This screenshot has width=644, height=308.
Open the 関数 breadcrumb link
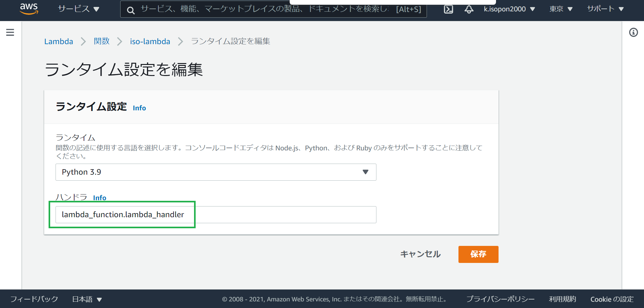coord(102,41)
